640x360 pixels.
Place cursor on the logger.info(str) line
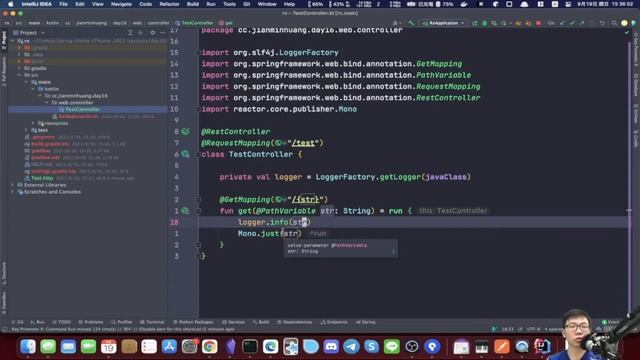point(274,222)
